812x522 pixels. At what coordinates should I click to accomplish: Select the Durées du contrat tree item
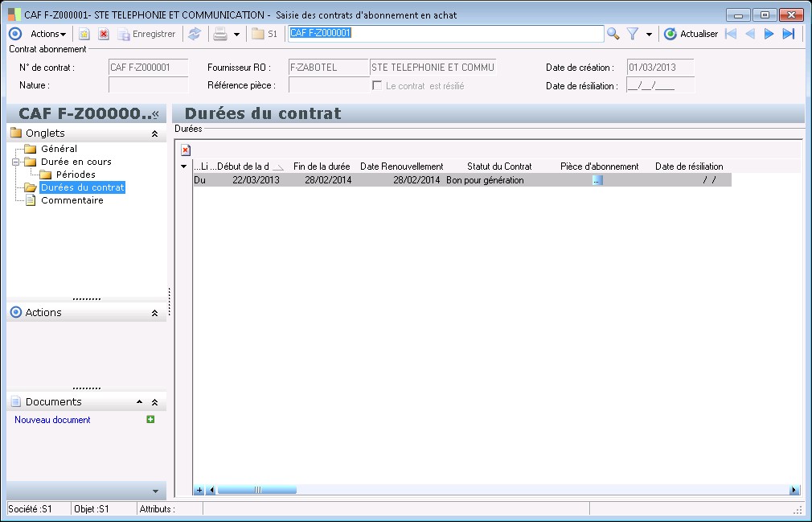[82, 187]
